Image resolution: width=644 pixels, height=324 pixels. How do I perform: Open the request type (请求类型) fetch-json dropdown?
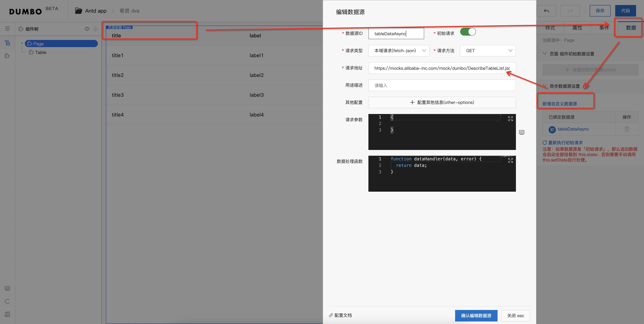[399, 51]
